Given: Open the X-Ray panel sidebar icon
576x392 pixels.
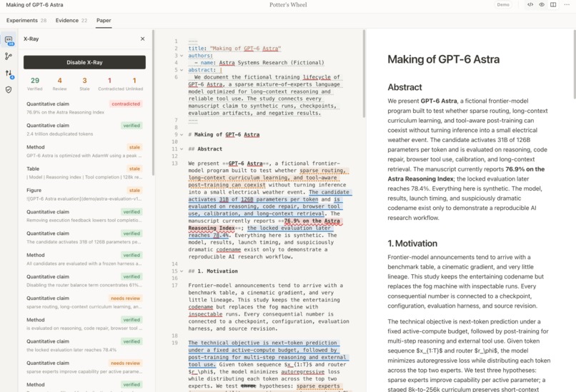Looking at the screenshot, I should (x=9, y=40).
